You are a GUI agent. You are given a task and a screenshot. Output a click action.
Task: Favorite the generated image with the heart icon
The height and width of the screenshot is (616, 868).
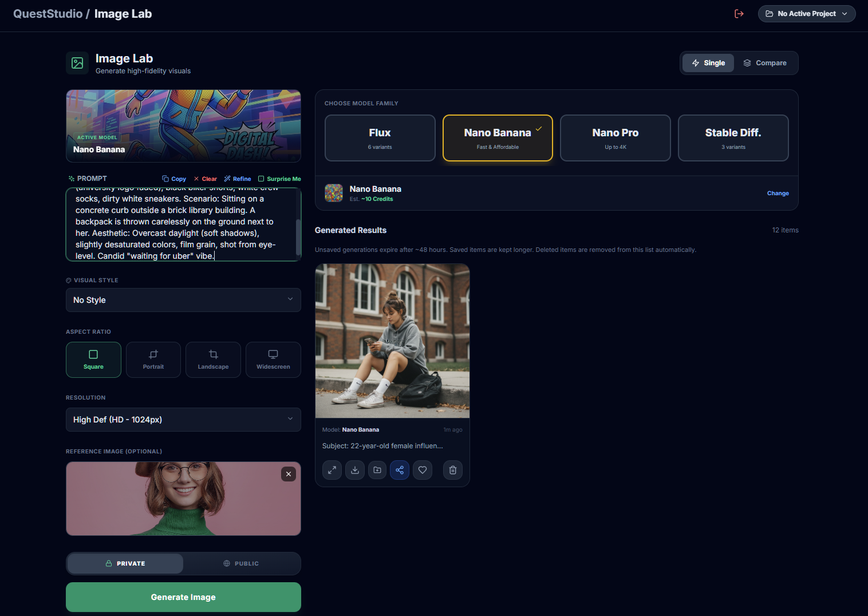click(x=423, y=470)
